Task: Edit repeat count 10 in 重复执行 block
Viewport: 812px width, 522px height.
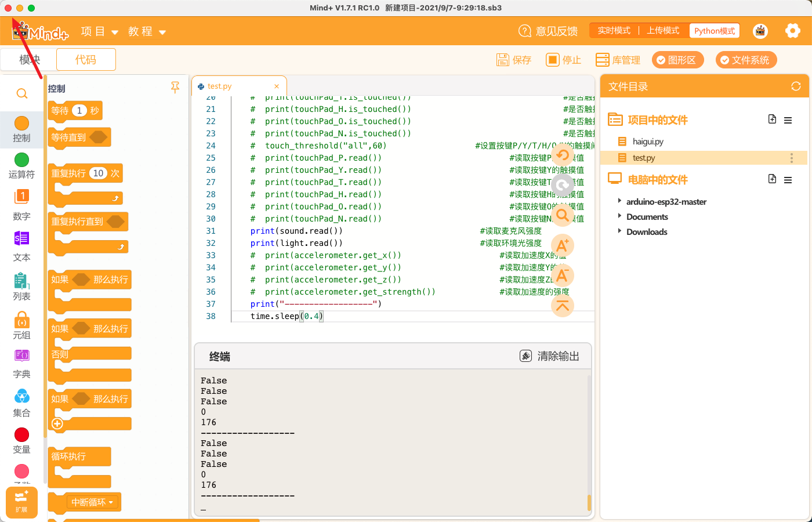Action: (99, 173)
